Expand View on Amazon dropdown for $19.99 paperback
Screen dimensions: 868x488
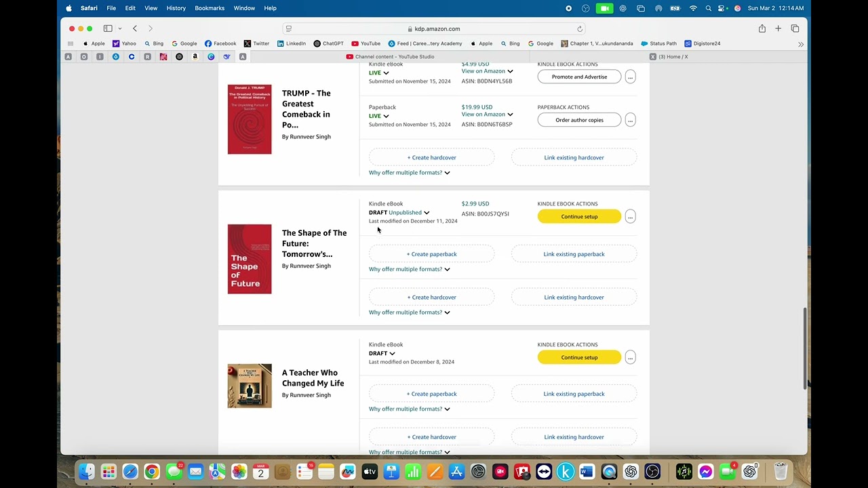point(510,115)
